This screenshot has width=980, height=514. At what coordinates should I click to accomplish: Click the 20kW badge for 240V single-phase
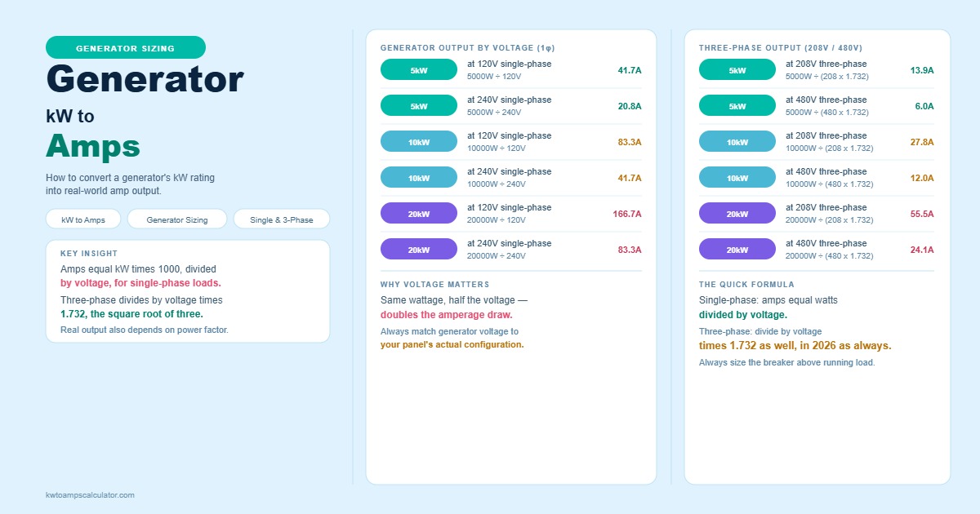pyautogui.click(x=419, y=250)
